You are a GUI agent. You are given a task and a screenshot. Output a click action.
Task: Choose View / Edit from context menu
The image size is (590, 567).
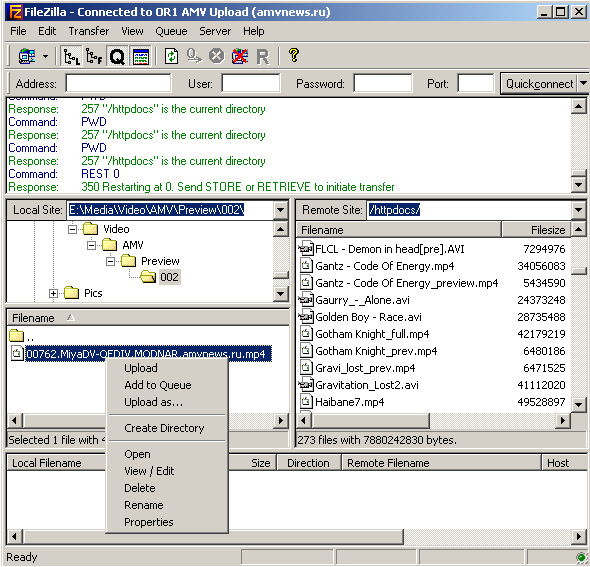[149, 471]
